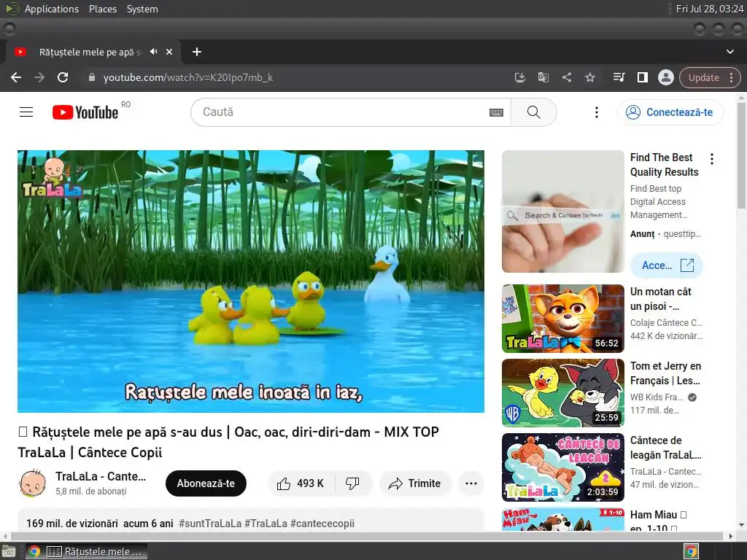Go forward in browser history

[39, 77]
